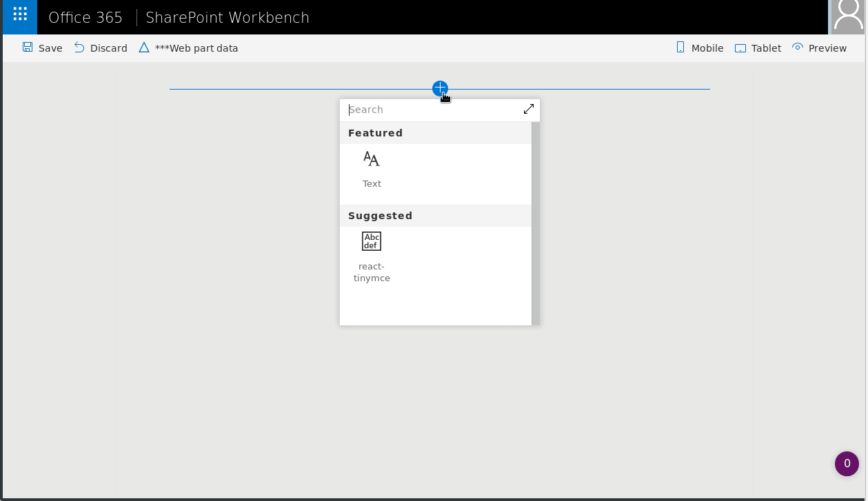Discard changes to the page

pos(101,48)
